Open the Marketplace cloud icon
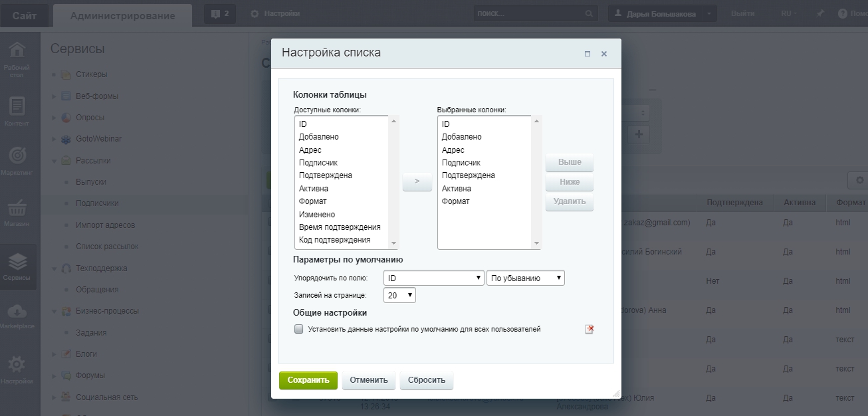Image resolution: width=868 pixels, height=416 pixels. (17, 315)
